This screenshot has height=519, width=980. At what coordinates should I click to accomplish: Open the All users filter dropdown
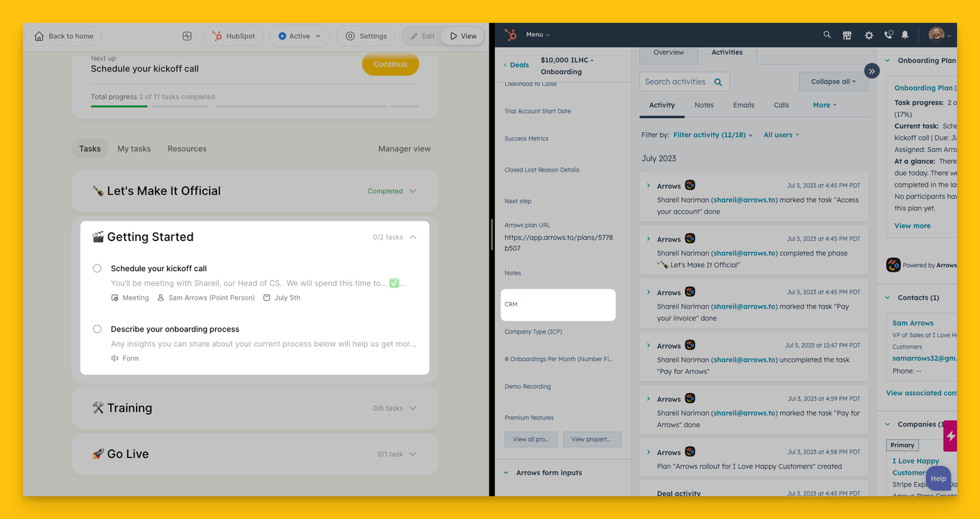[781, 135]
